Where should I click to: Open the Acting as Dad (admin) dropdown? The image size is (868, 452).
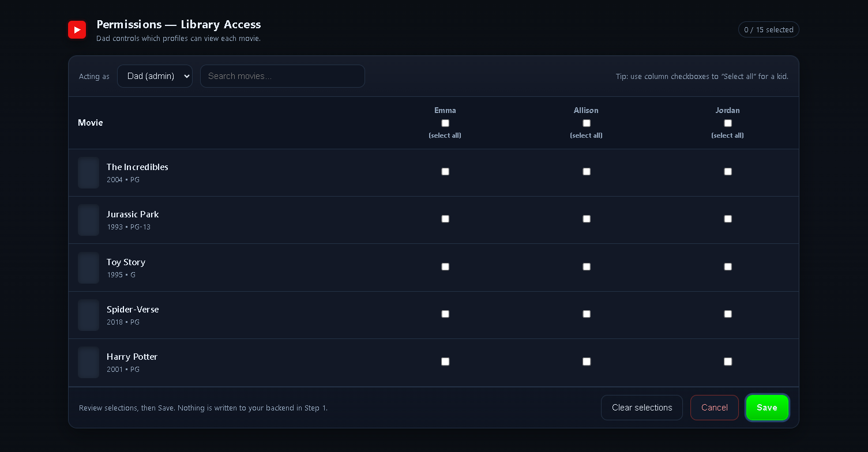155,76
